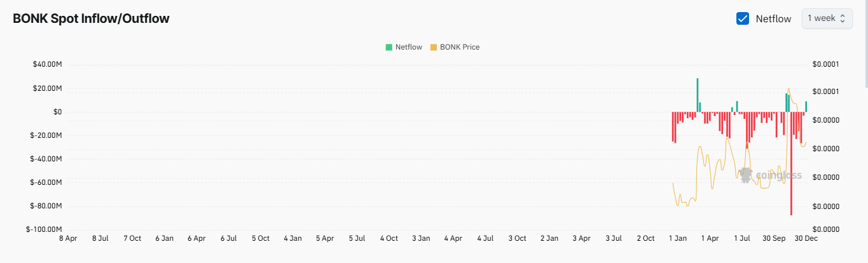Open the 1 week interval dropdown
This screenshot has width=868, height=263.
(827, 18)
